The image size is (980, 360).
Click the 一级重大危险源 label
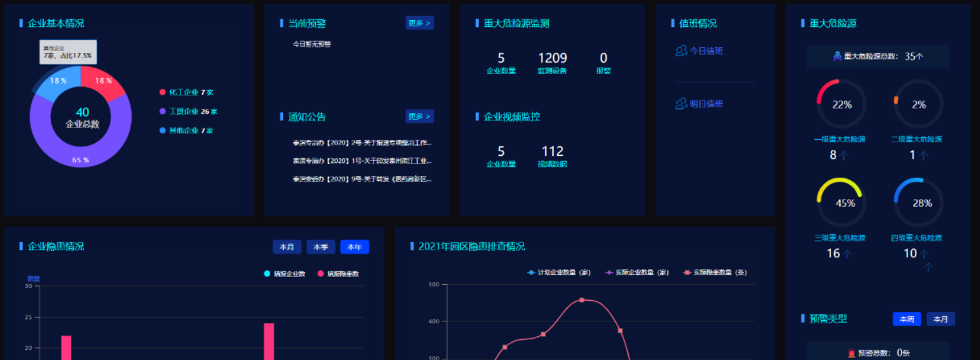839,139
